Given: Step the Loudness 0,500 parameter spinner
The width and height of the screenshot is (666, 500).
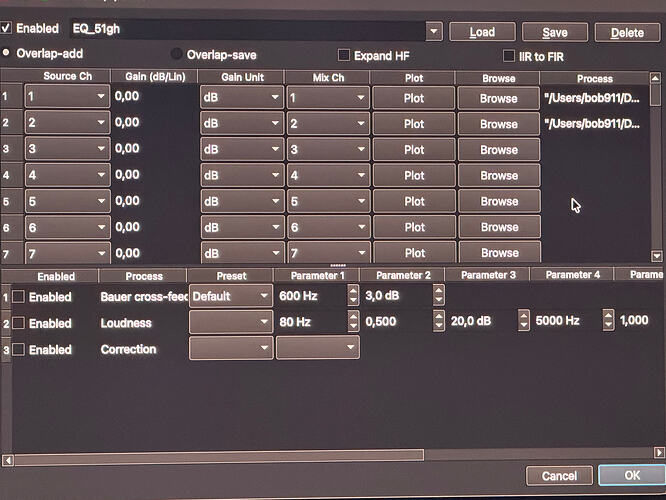Looking at the screenshot, I should (x=439, y=321).
